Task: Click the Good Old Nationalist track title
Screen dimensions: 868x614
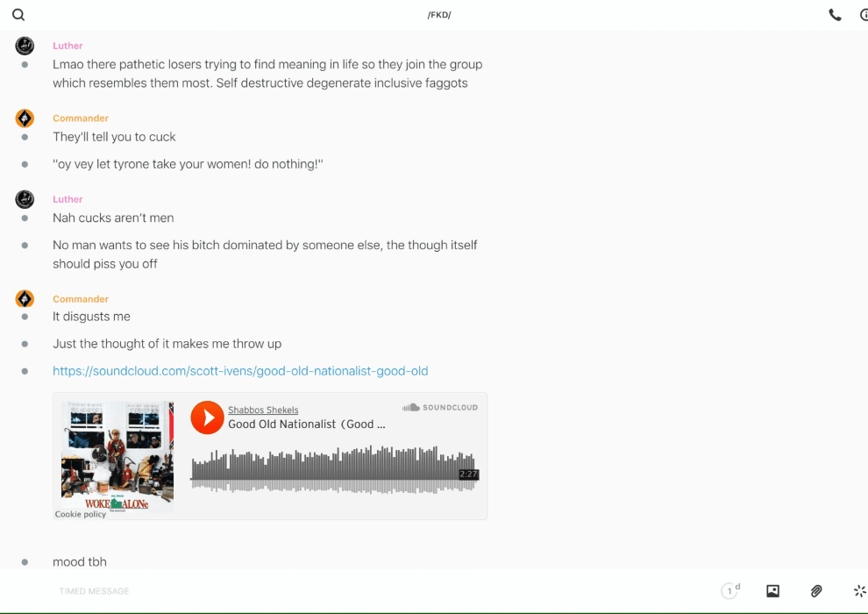Action: point(306,425)
